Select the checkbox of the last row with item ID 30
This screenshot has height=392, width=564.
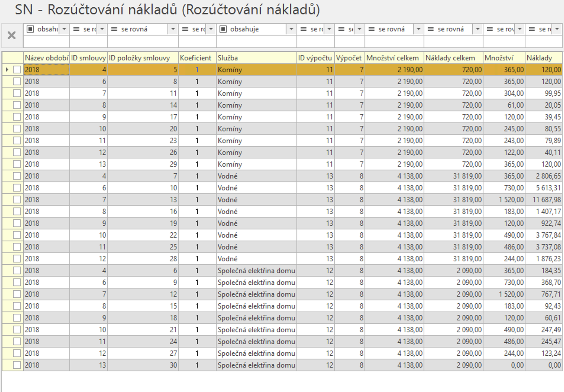(17, 365)
